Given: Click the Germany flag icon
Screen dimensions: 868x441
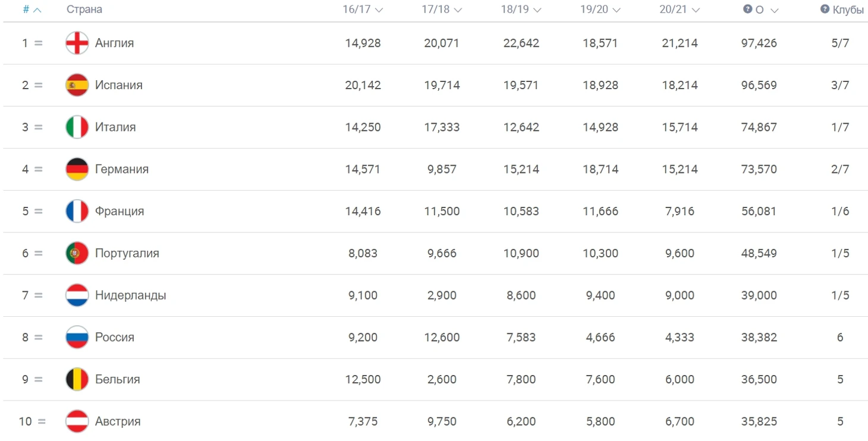Looking at the screenshot, I should coord(77,169).
